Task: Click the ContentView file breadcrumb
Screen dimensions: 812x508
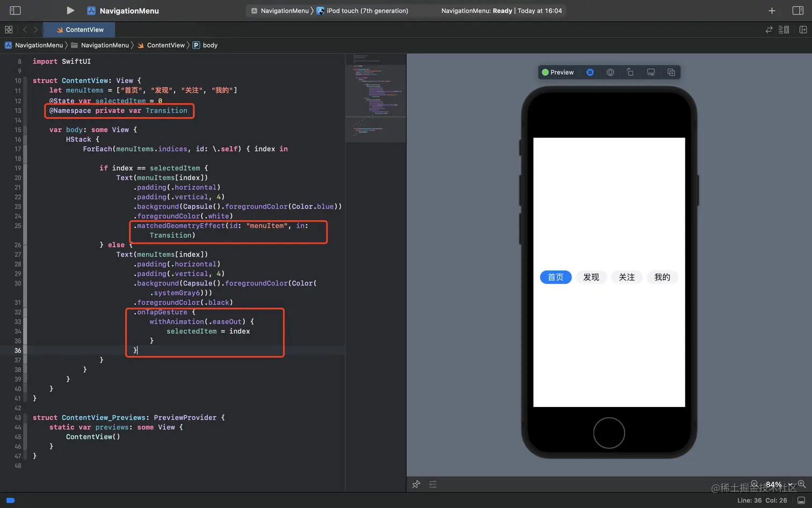Action: (x=161, y=45)
